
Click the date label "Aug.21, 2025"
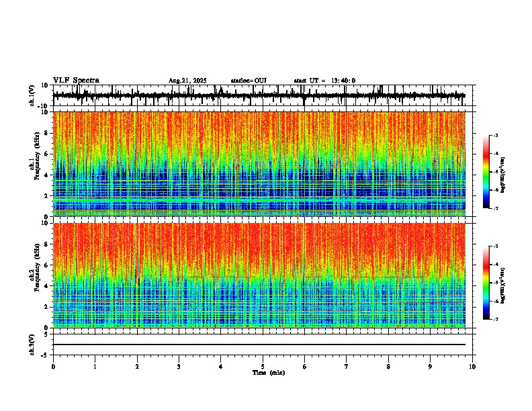click(x=187, y=81)
